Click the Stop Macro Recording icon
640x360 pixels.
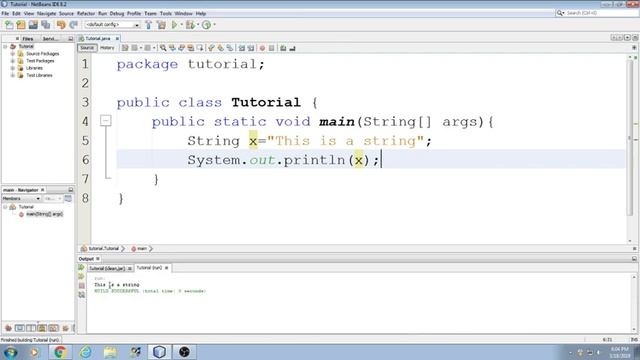point(271,48)
